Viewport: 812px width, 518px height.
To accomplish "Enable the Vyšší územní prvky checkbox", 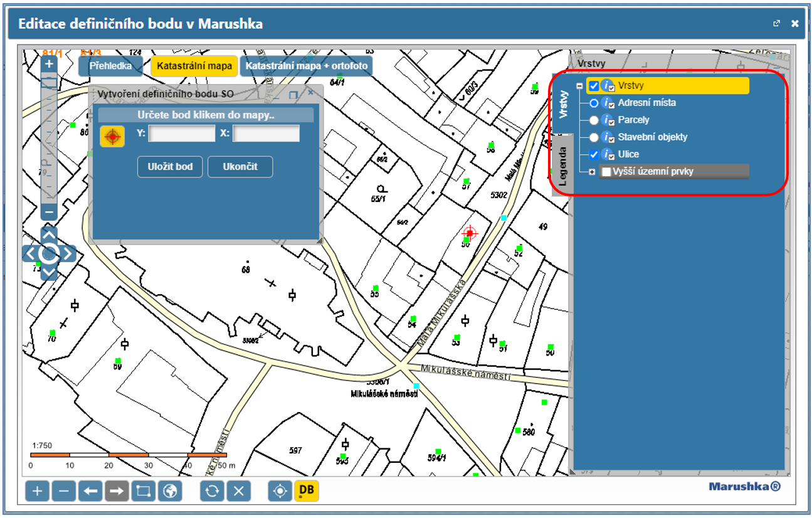I will click(606, 171).
